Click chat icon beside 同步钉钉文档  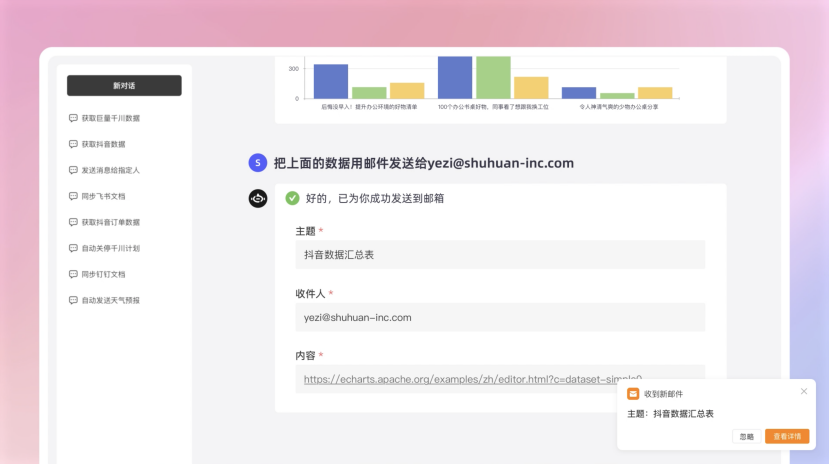[73, 274]
